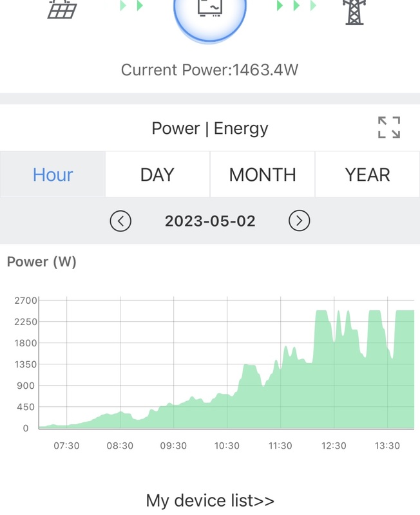Tap the arrows between inverter and grid

pos(296,6)
